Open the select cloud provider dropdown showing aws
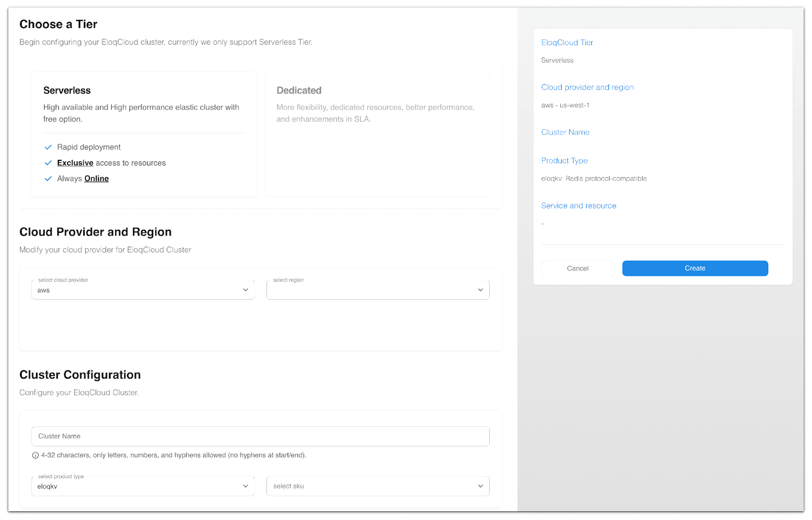This screenshot has height=520, width=812. pos(143,290)
